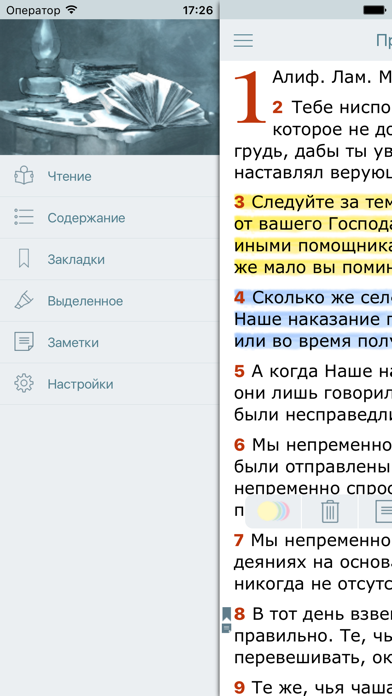Open the Заметки note icon
Image resolution: width=392 pixels, height=696 pixels.
point(24,342)
